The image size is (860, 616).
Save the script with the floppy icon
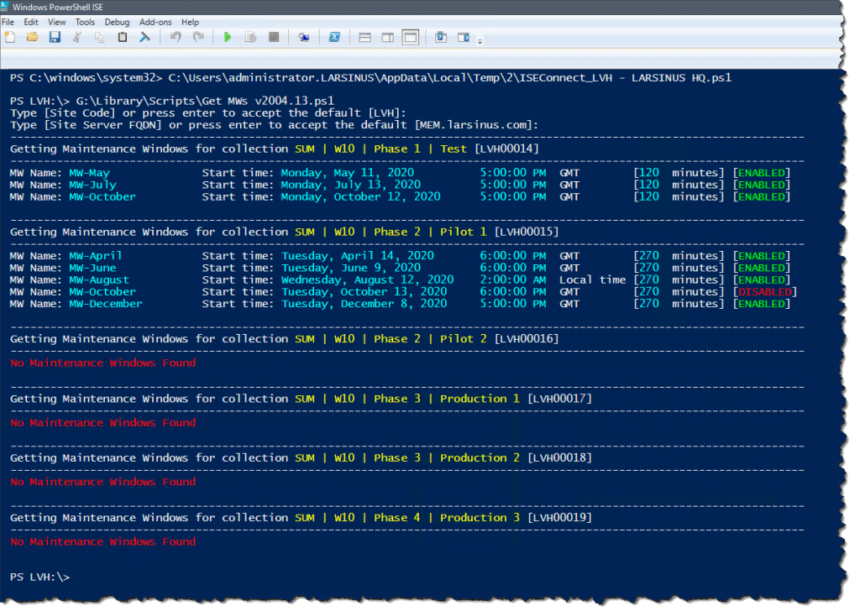tap(55, 37)
